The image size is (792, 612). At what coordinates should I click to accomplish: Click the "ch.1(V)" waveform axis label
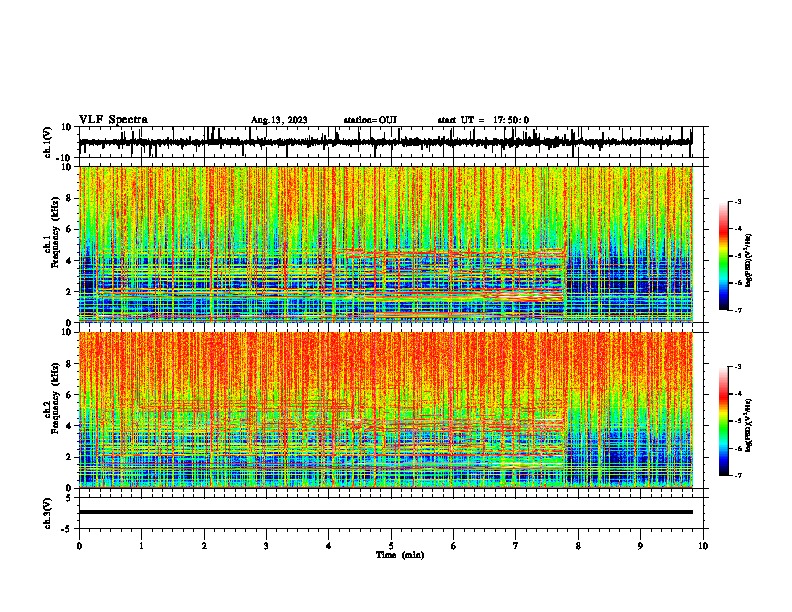(x=48, y=142)
